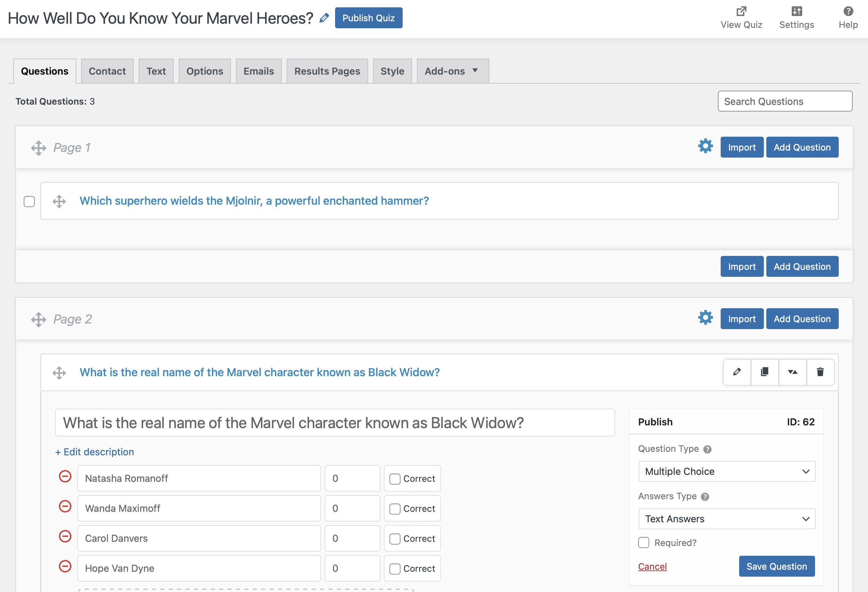Enable the Required checkbox for this question

[644, 542]
